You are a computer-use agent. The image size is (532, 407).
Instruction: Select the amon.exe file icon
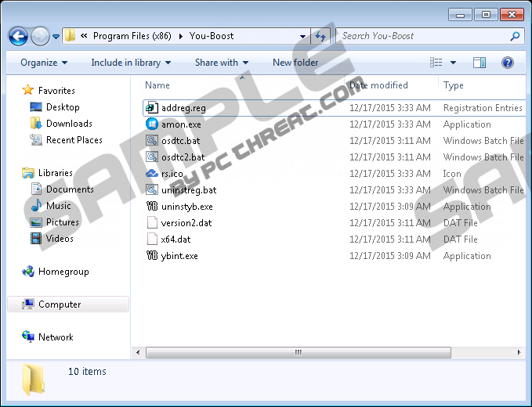coord(152,124)
